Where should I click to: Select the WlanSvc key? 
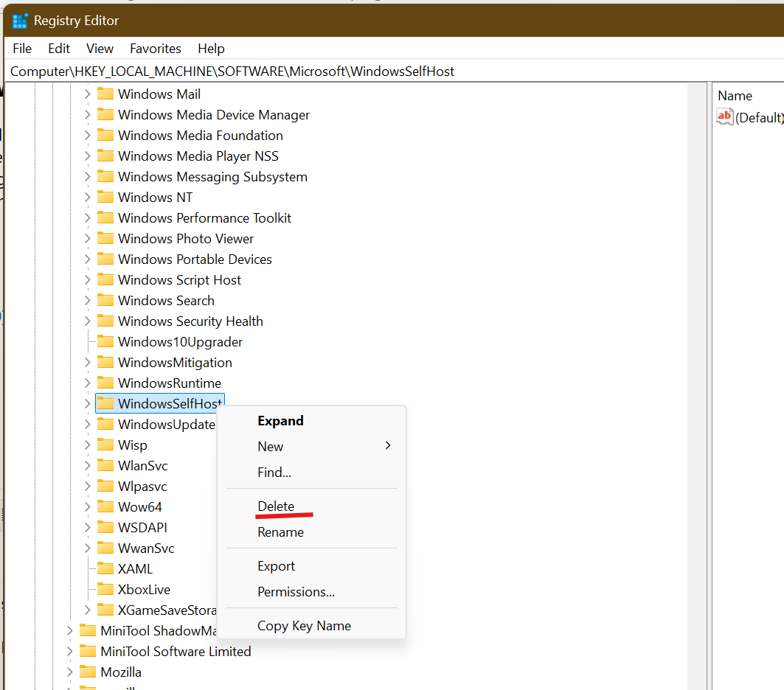pos(142,466)
